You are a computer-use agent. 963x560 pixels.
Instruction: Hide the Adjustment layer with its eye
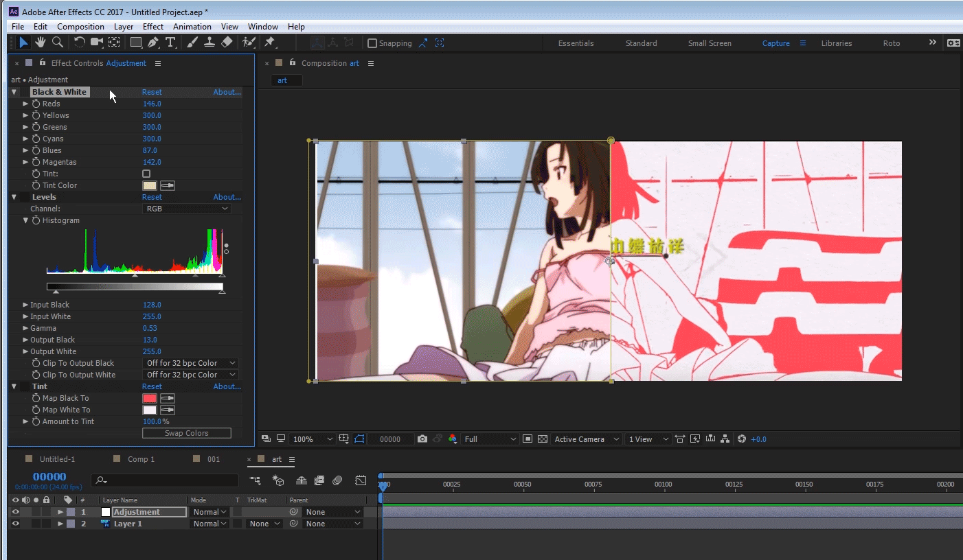click(x=15, y=512)
